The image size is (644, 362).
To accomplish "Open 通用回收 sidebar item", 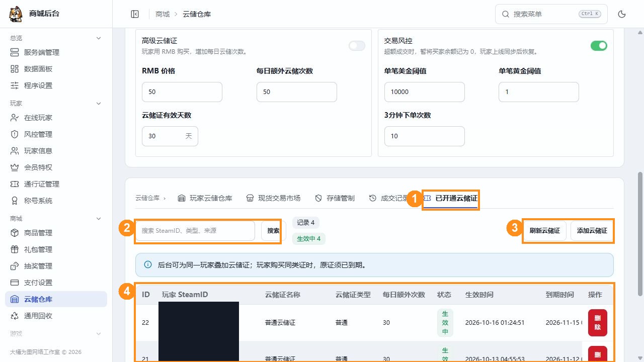I will [56, 316].
